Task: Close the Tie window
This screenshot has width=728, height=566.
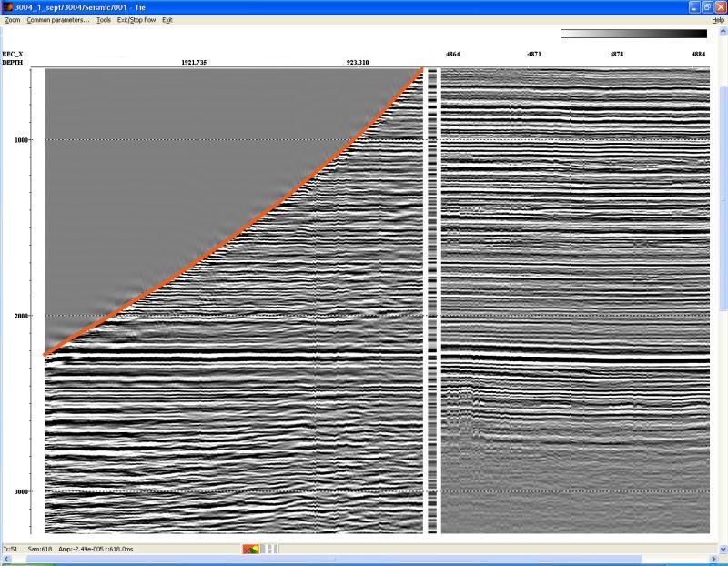Action: point(720,7)
